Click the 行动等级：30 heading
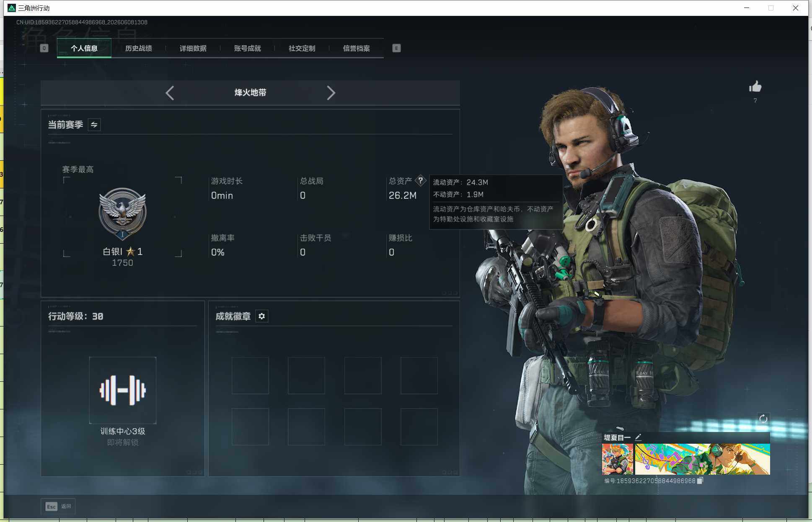 point(76,316)
